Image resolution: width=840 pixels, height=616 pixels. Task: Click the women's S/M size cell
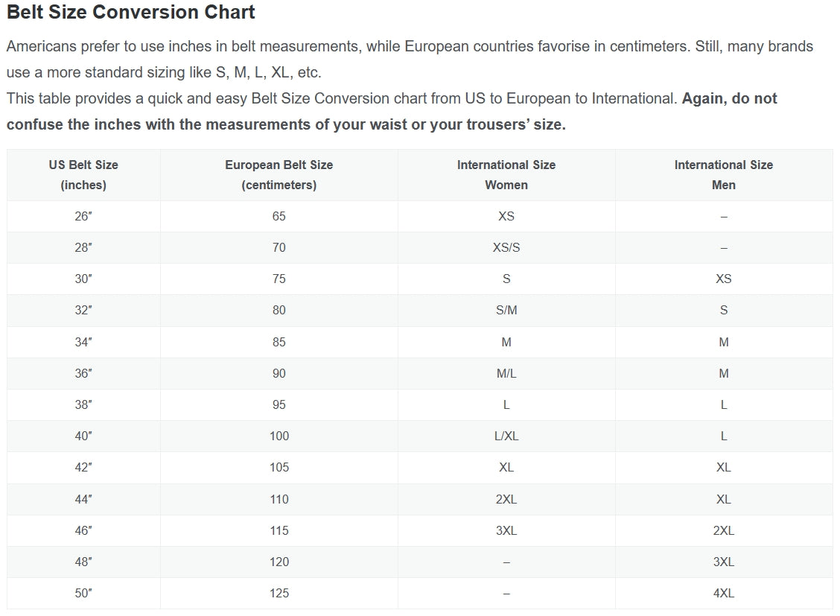(x=506, y=310)
